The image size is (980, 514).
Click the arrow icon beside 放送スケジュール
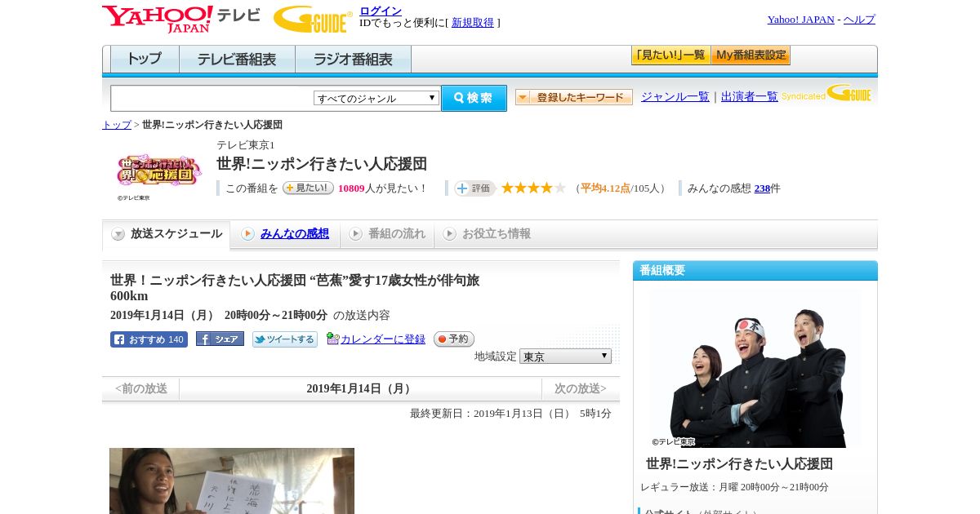[118, 234]
